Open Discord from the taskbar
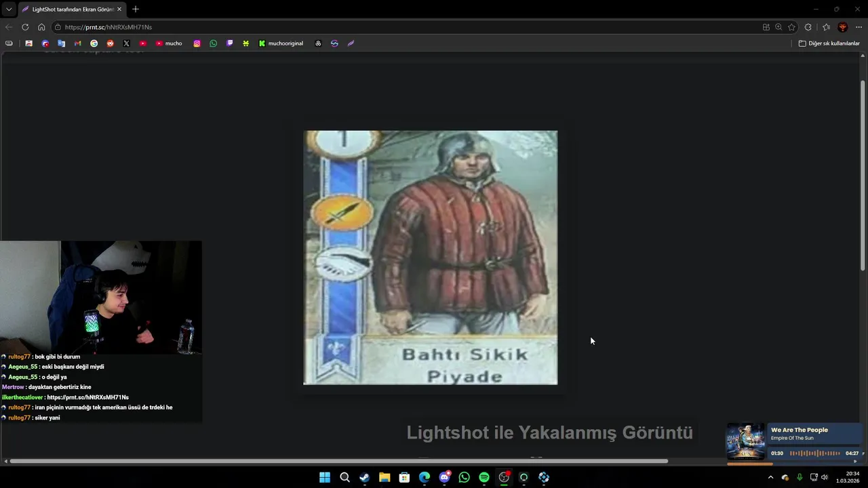The image size is (868, 488). coord(444,477)
